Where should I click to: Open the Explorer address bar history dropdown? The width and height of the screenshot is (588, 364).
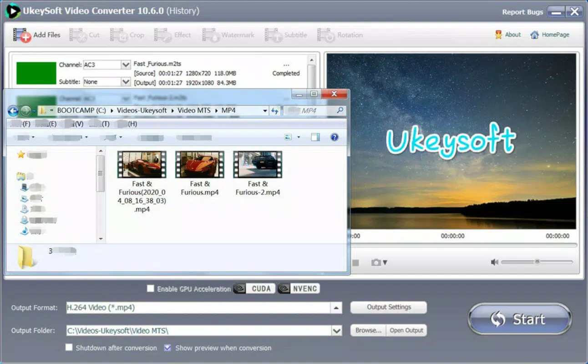click(x=265, y=111)
